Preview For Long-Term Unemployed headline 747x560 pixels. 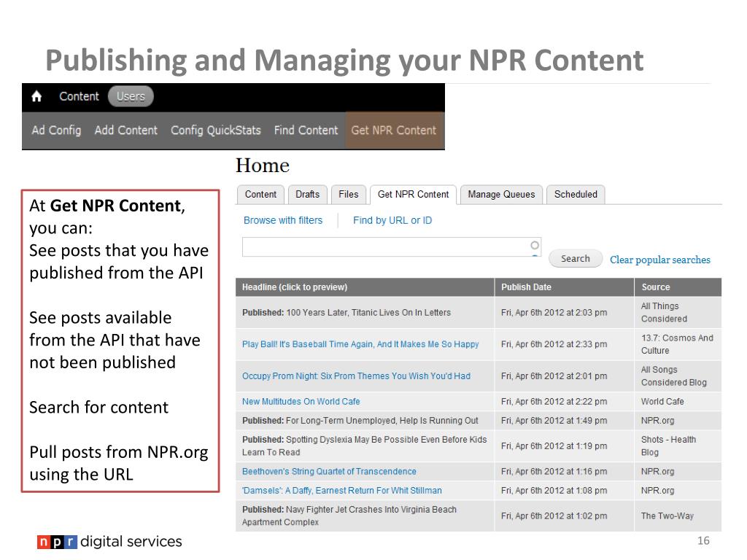click(360, 421)
